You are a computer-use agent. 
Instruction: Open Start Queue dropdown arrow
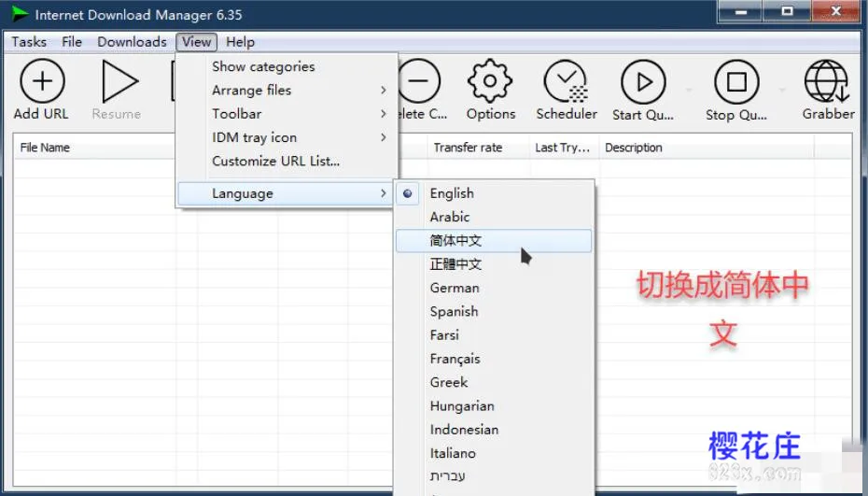click(689, 90)
